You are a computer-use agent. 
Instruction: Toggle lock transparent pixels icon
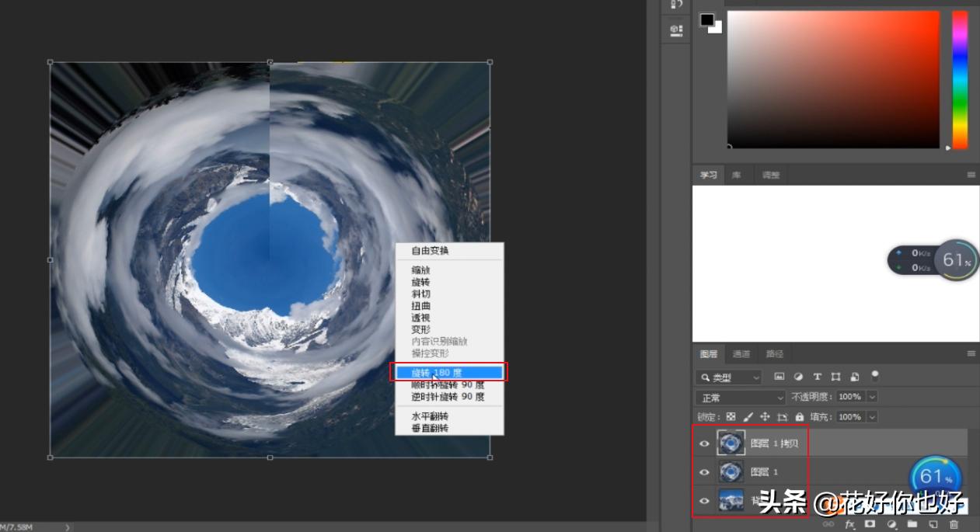coord(731,417)
